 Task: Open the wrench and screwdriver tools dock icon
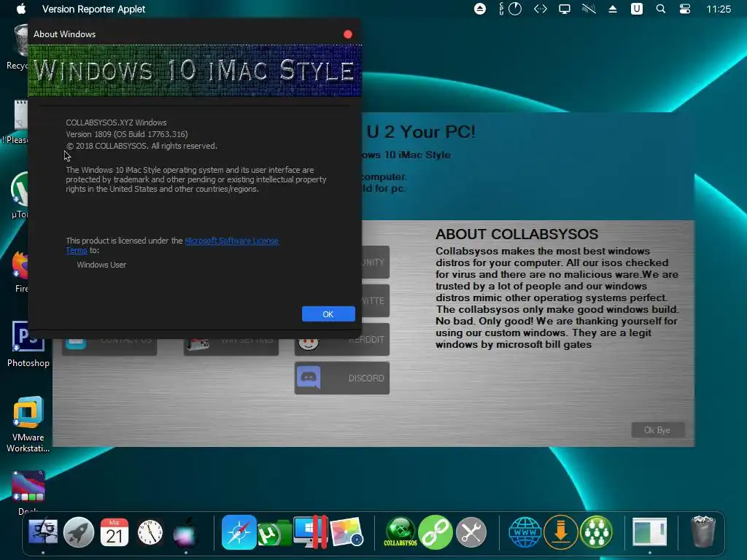click(471, 532)
